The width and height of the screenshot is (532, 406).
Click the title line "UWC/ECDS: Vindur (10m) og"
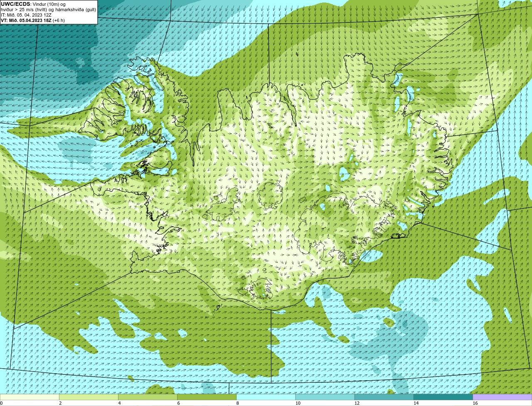point(33,4)
